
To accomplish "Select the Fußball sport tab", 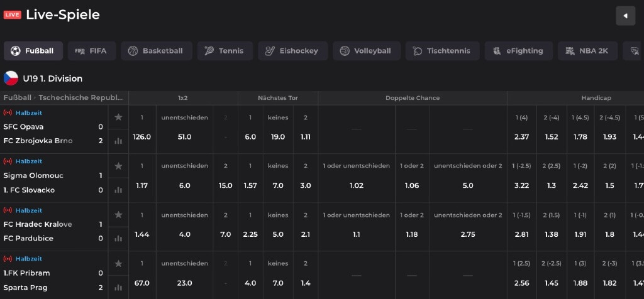I will (x=33, y=51).
